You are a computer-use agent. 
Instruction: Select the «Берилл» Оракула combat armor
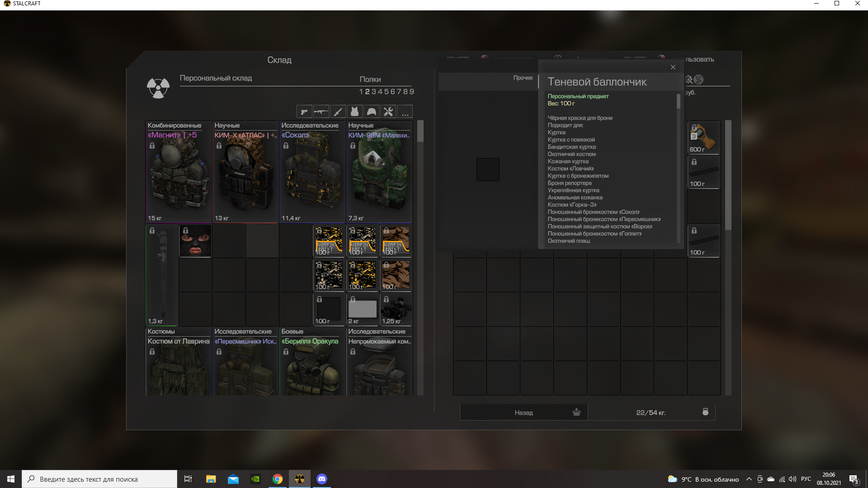[312, 361]
